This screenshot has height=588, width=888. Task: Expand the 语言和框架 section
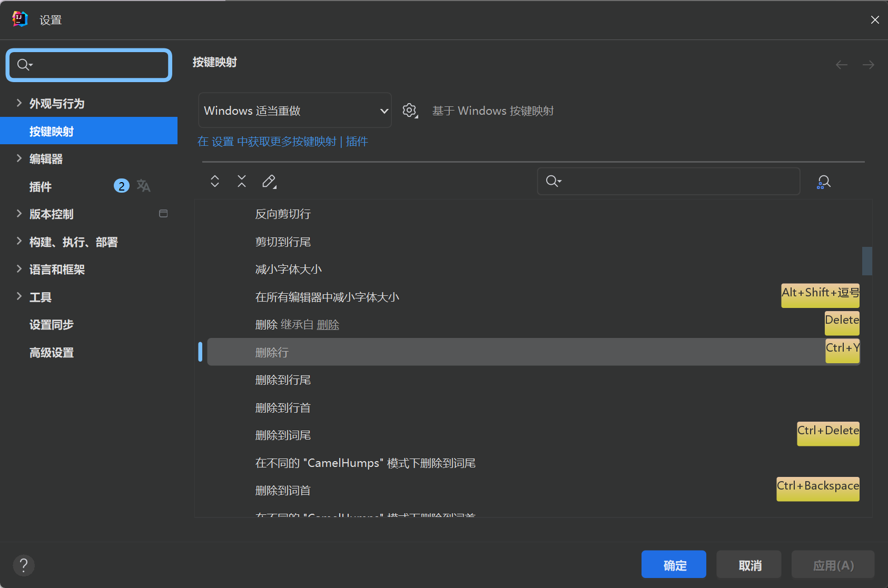[x=19, y=269]
